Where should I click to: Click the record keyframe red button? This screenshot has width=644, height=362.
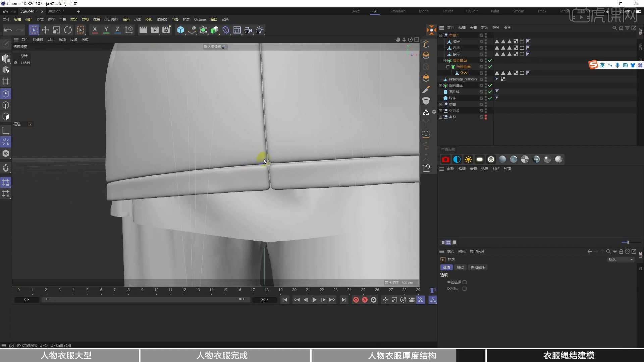pyautogui.click(x=356, y=300)
